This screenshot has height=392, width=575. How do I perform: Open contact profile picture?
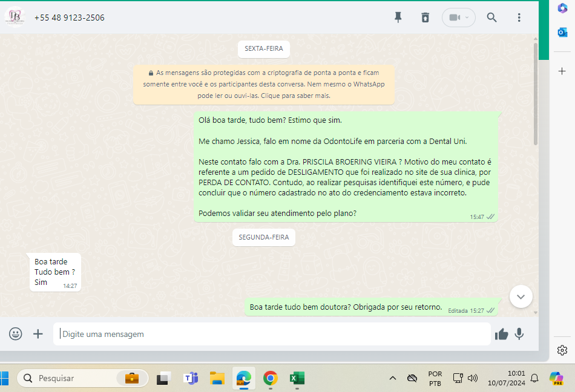click(15, 17)
